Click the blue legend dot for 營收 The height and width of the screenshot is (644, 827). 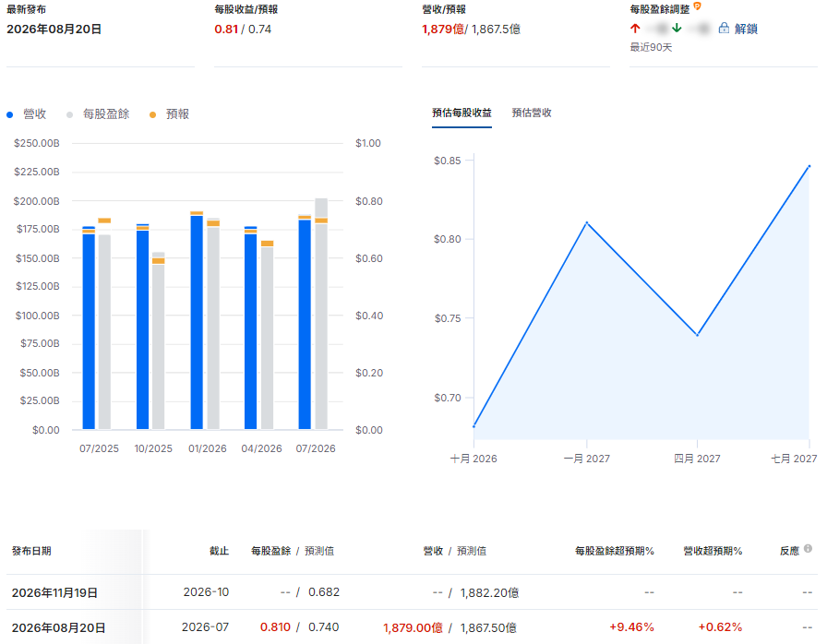tap(9, 115)
